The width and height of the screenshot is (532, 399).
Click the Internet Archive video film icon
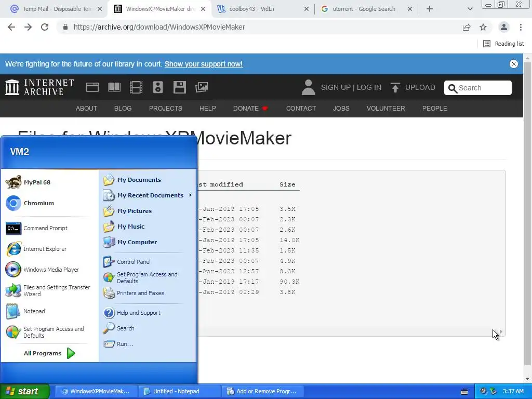136,87
